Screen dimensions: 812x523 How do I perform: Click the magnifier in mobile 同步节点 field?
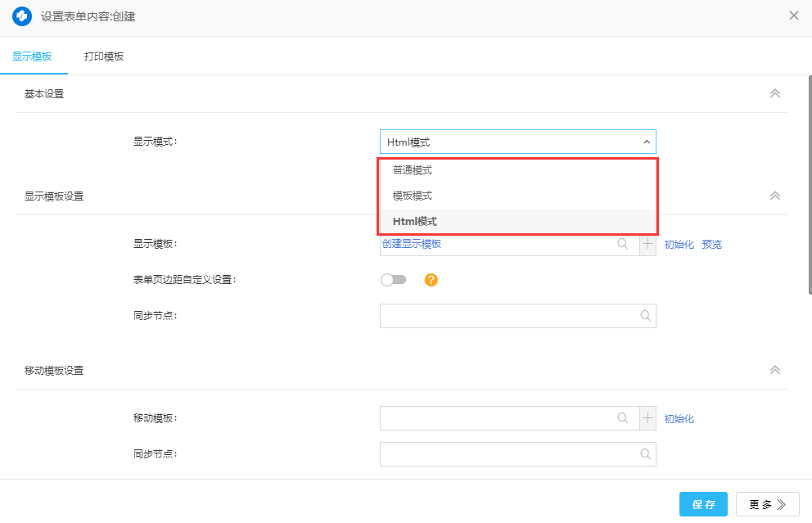[x=646, y=454]
